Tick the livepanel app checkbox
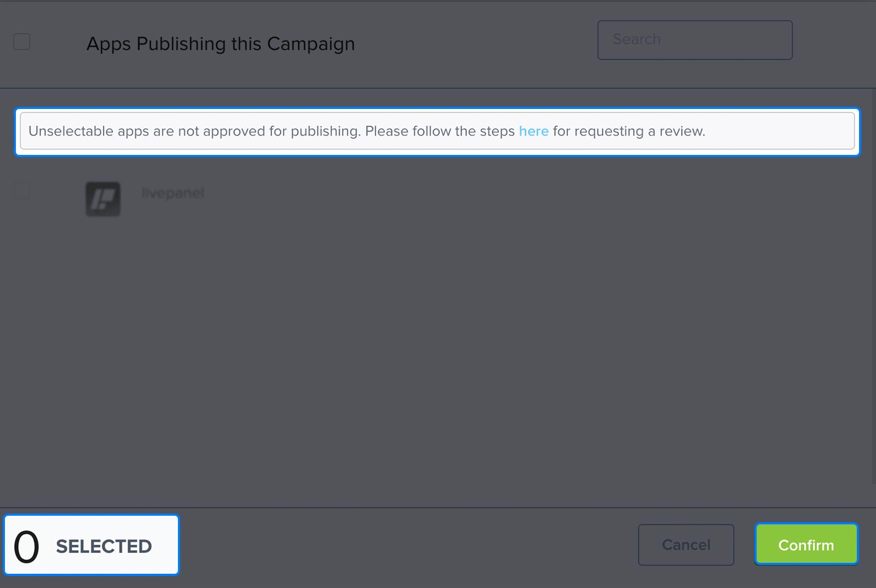 click(x=22, y=191)
